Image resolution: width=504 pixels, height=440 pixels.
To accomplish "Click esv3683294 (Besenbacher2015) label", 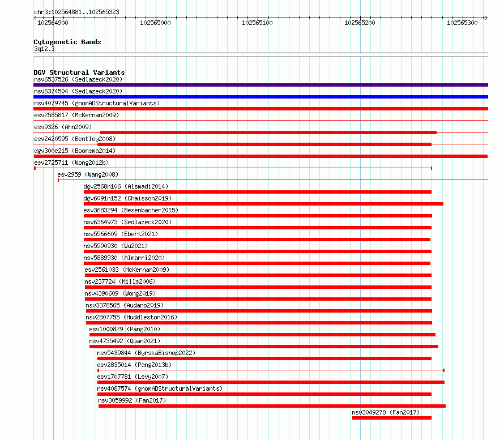I will 131,210.
